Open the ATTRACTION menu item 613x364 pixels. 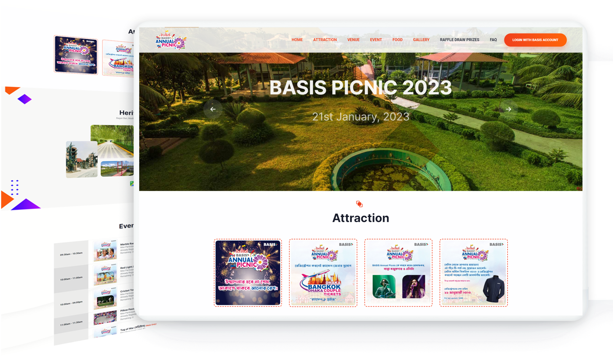tap(325, 40)
